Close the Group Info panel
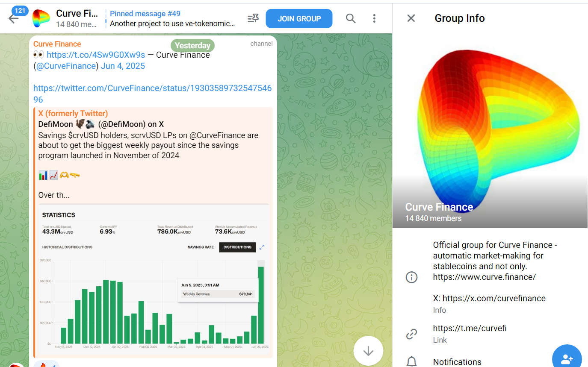This screenshot has width=588, height=367. pyautogui.click(x=411, y=18)
